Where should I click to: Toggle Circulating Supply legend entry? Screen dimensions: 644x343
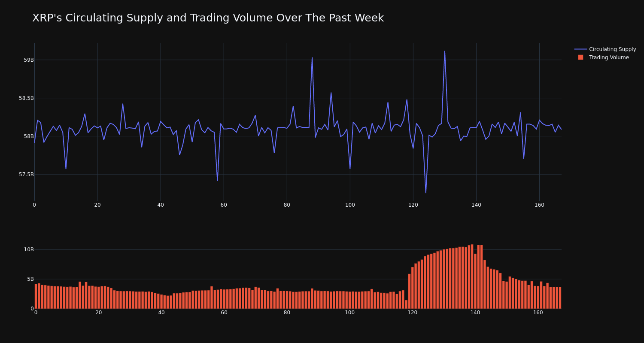click(x=605, y=49)
